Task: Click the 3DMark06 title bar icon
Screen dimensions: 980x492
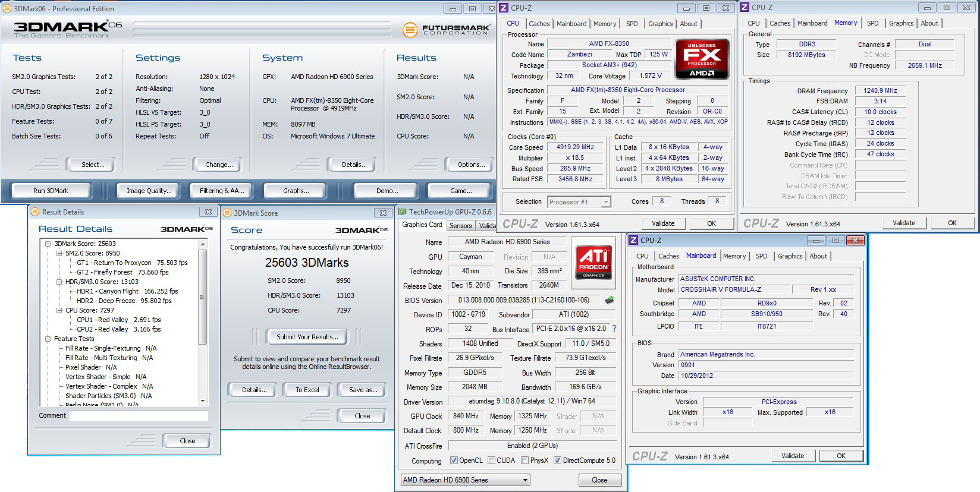Action: click(x=7, y=8)
